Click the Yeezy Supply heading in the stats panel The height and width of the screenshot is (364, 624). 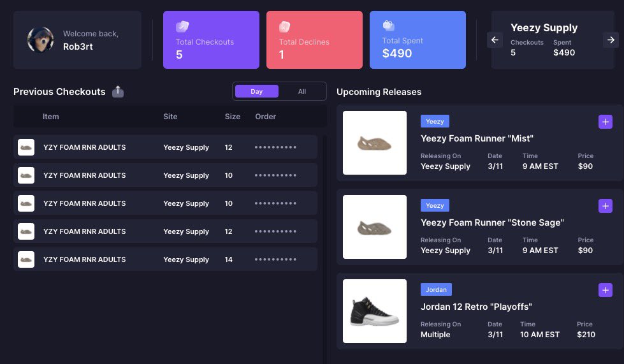[x=544, y=27]
